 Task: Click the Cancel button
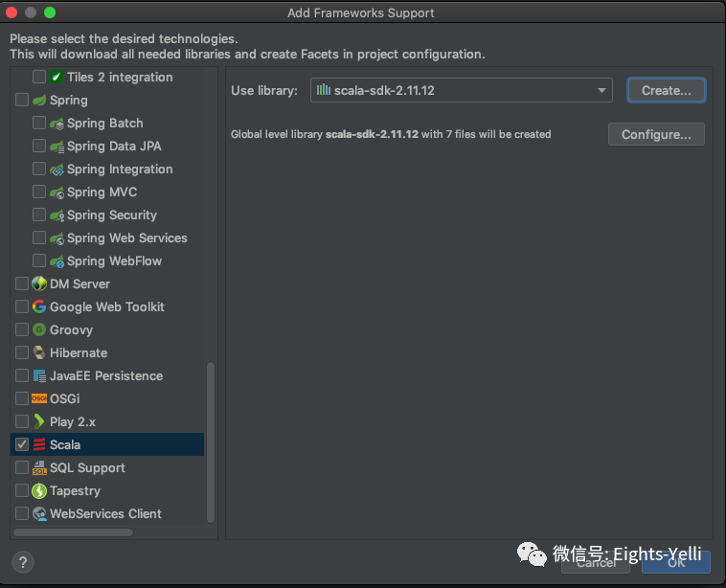(596, 562)
